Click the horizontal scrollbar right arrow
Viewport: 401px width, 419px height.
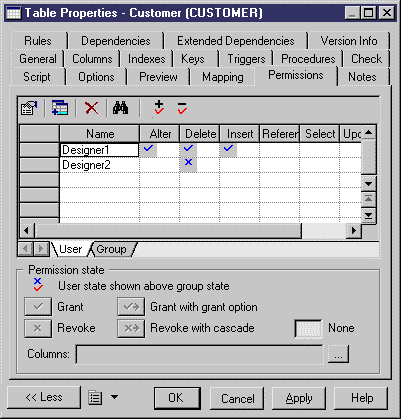point(354,231)
